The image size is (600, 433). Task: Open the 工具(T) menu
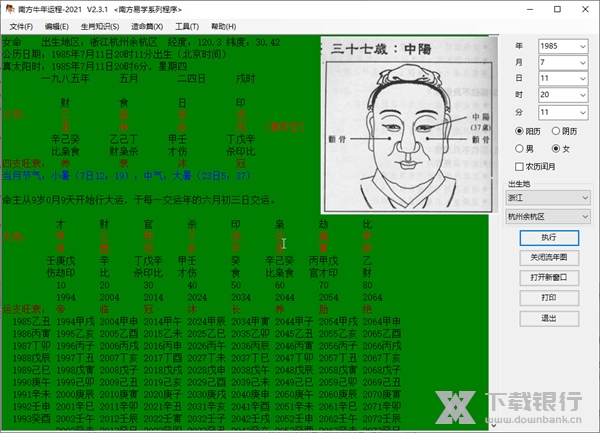(x=186, y=26)
